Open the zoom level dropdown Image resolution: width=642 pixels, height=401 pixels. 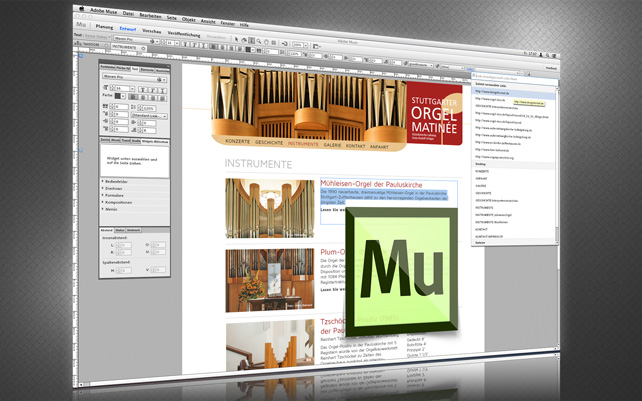pos(305,45)
